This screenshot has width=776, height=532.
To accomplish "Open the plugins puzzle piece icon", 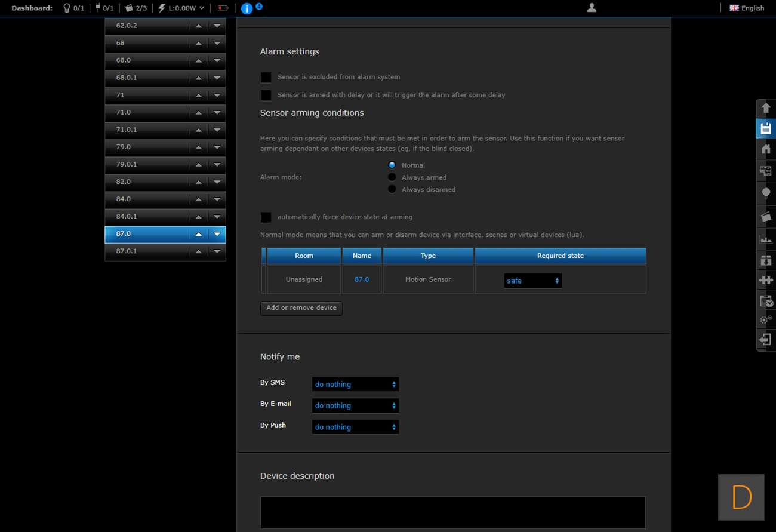I will pos(766,279).
